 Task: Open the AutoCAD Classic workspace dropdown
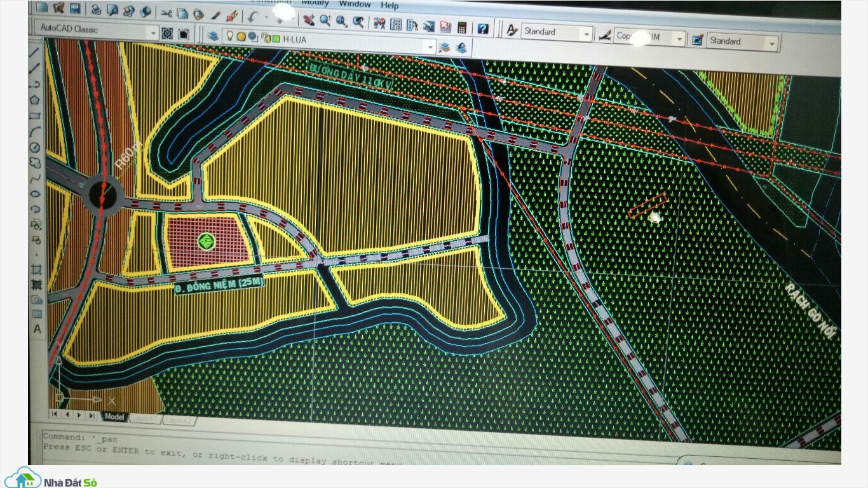click(152, 32)
